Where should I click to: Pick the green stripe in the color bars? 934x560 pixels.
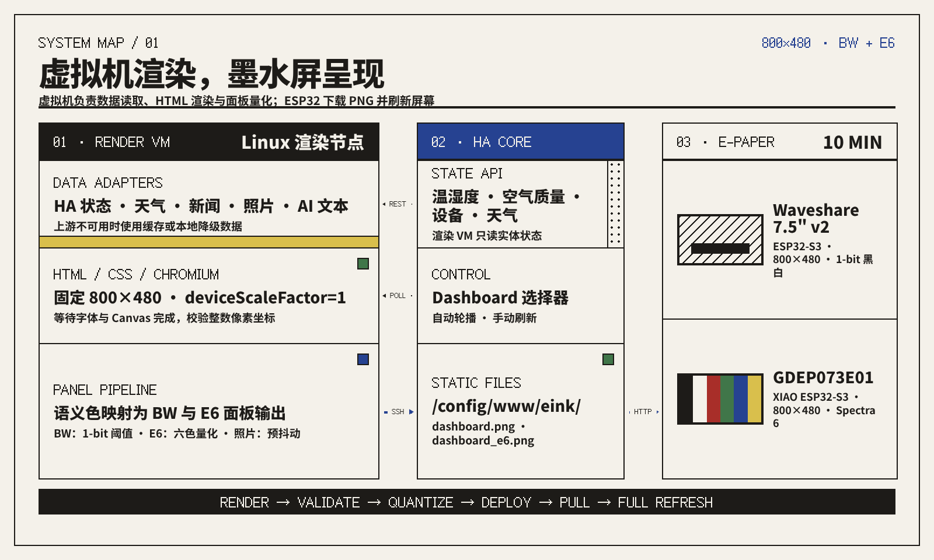tap(727, 399)
